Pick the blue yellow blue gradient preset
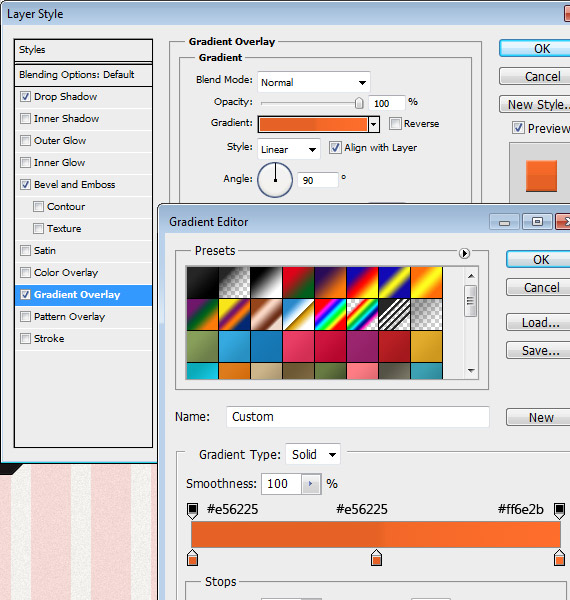 click(394, 282)
